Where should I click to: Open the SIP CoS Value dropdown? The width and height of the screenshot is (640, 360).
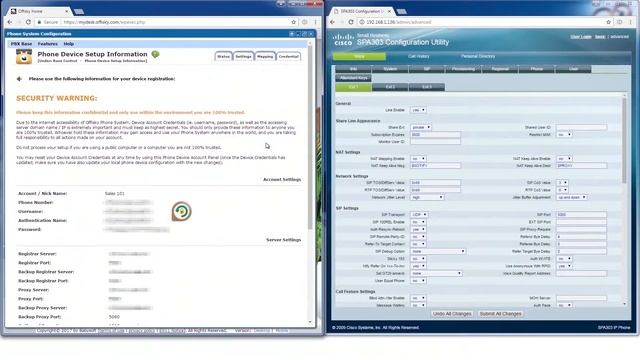point(562,182)
